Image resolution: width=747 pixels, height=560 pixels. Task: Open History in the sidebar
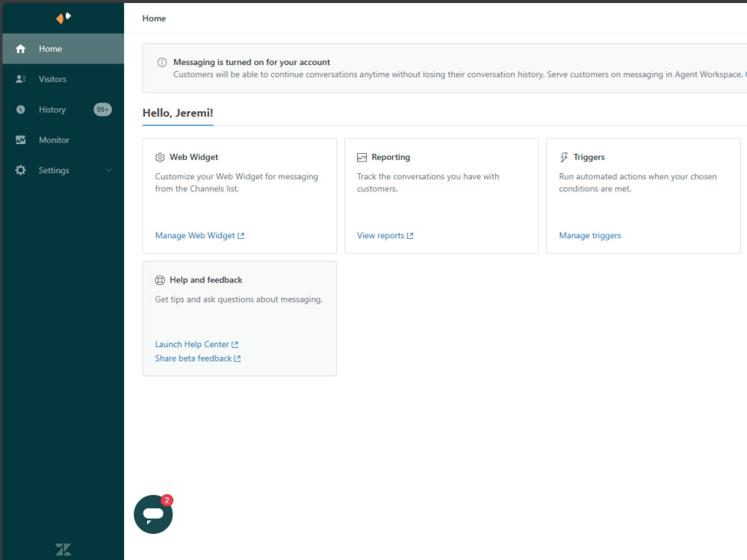63,110
